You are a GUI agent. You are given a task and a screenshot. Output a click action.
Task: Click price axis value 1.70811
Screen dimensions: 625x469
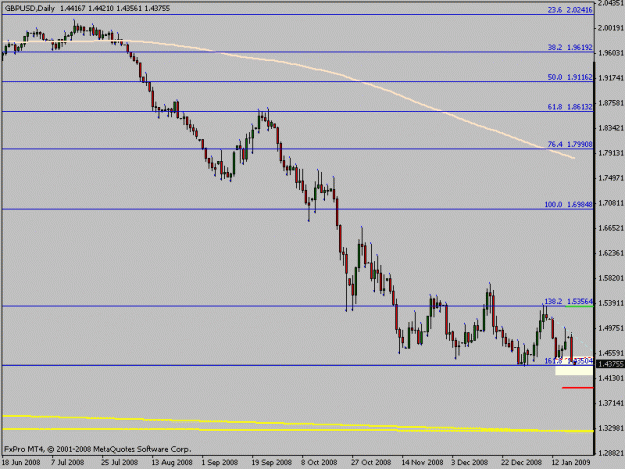pyautogui.click(x=611, y=203)
